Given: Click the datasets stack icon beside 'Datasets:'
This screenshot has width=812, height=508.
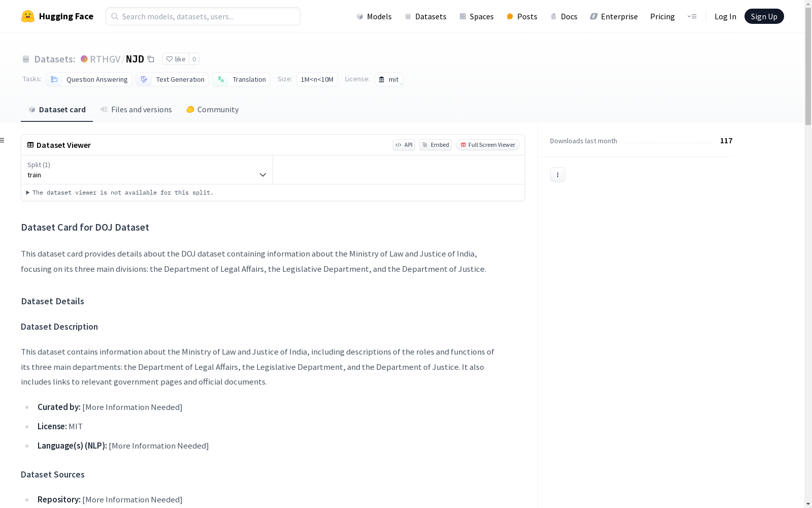Looking at the screenshot, I should 26,59.
